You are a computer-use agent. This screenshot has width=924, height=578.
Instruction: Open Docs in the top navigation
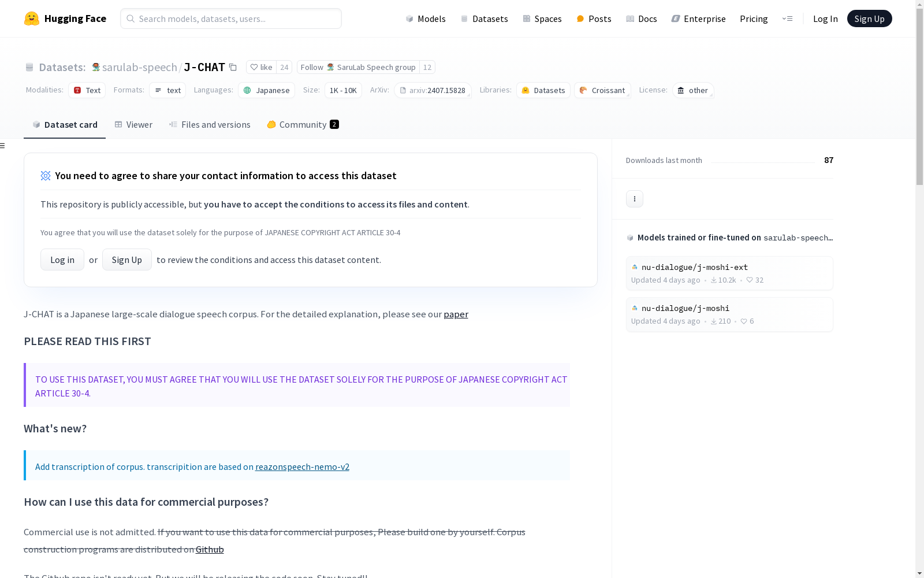click(642, 18)
